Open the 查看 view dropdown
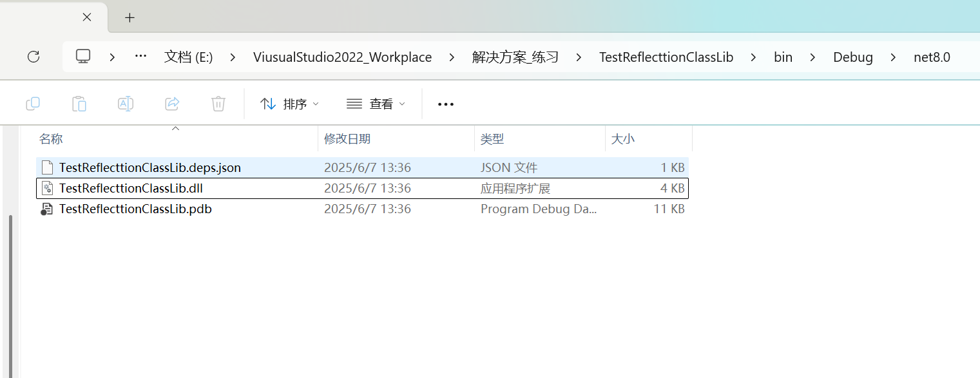 376,104
